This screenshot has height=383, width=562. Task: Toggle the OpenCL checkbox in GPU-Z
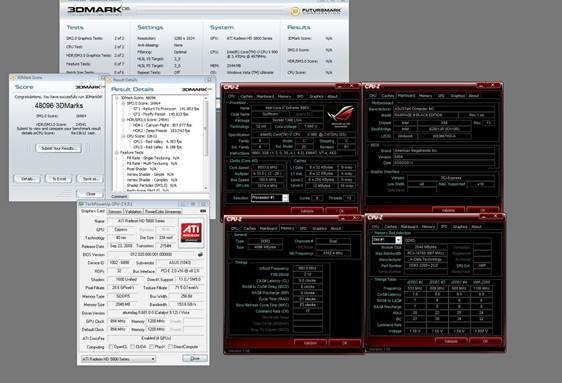(111, 346)
